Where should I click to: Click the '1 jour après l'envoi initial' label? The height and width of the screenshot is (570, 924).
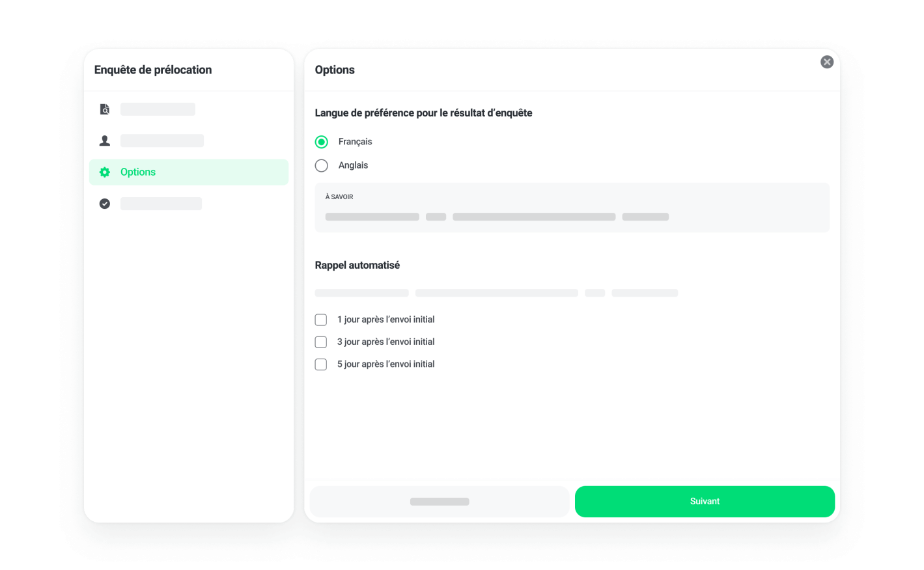(x=385, y=319)
